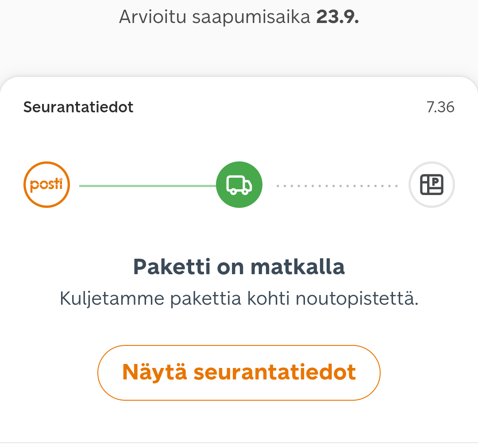Click the word seurantatiedot in the orange button
The width and height of the screenshot is (478, 448).
tap(275, 372)
